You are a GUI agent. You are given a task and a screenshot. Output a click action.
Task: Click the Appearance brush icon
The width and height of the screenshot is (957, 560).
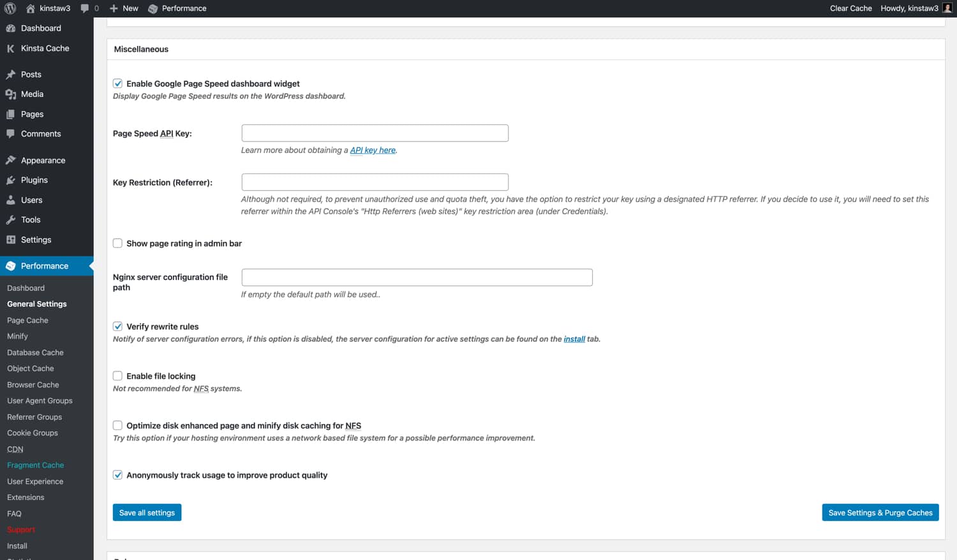pos(11,160)
